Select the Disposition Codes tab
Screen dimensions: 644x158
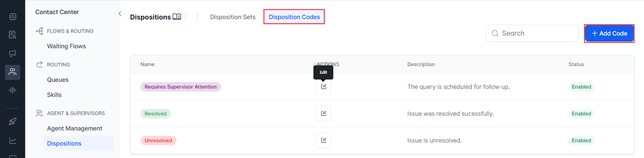pos(294,17)
